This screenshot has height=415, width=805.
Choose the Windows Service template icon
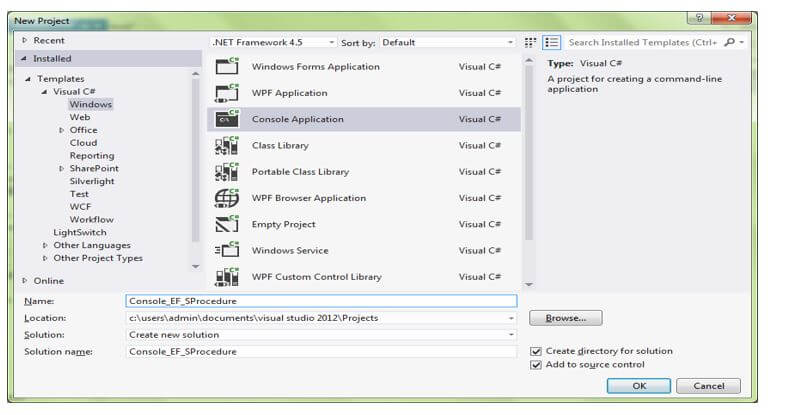click(x=227, y=251)
